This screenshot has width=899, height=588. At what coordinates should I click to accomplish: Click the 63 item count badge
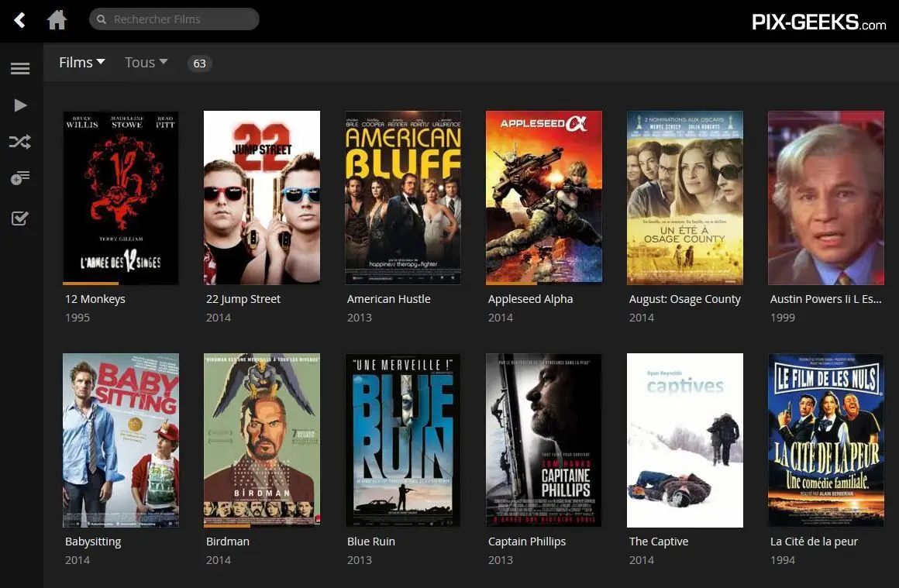pyautogui.click(x=199, y=64)
